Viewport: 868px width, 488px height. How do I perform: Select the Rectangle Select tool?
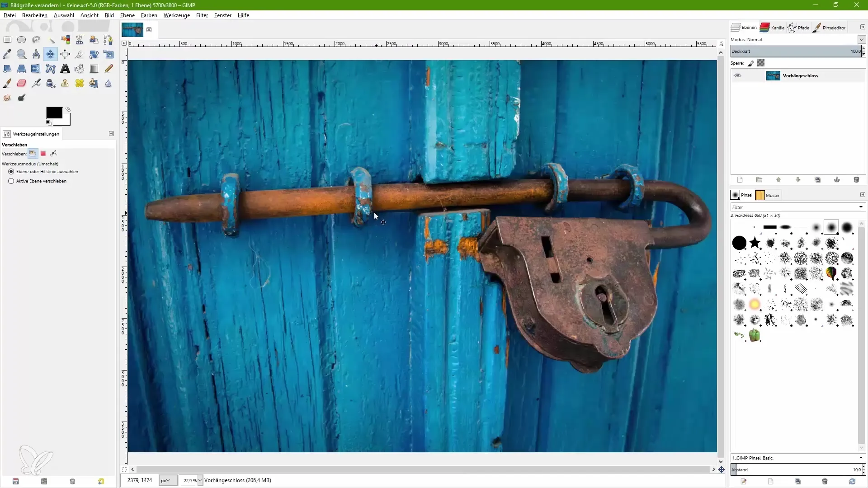tap(7, 40)
